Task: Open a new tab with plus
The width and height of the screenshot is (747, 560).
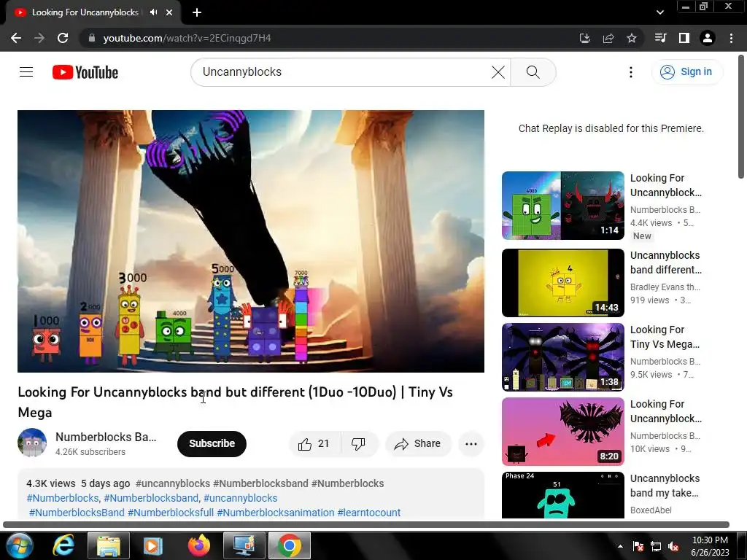Action: [197, 12]
